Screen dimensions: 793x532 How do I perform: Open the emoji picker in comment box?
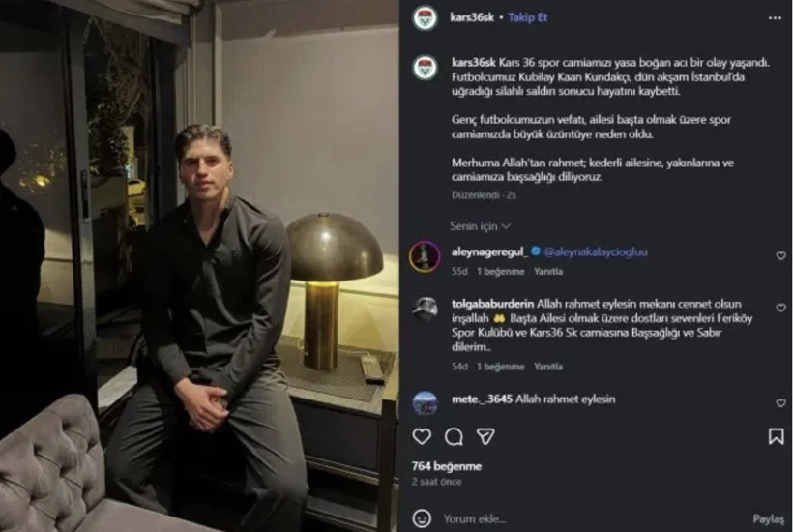[x=422, y=518]
